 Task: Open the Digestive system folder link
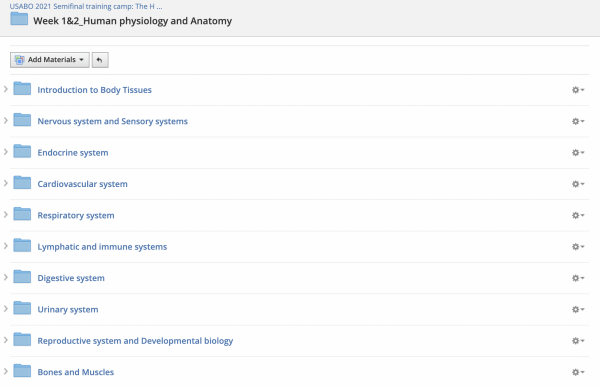[71, 278]
